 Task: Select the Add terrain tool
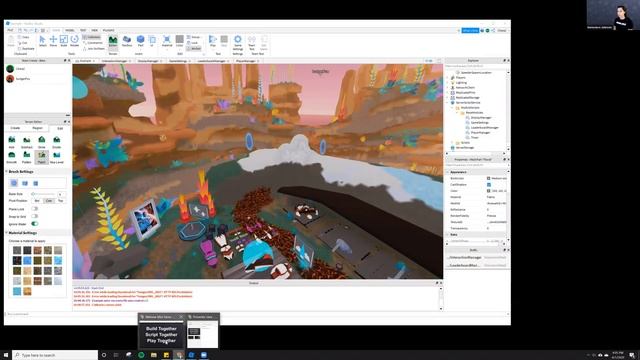(12, 142)
